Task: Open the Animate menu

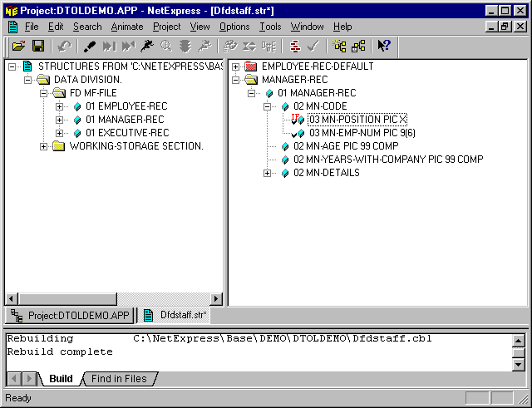Action: (x=127, y=27)
